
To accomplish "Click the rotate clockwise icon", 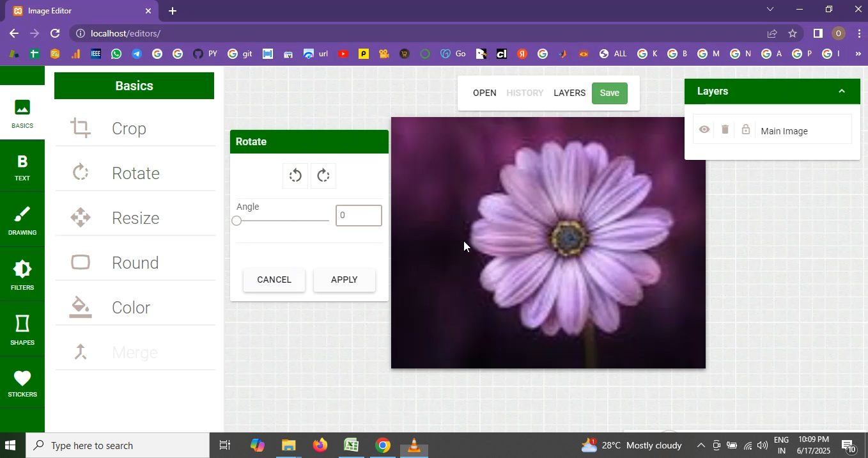I will click(323, 176).
